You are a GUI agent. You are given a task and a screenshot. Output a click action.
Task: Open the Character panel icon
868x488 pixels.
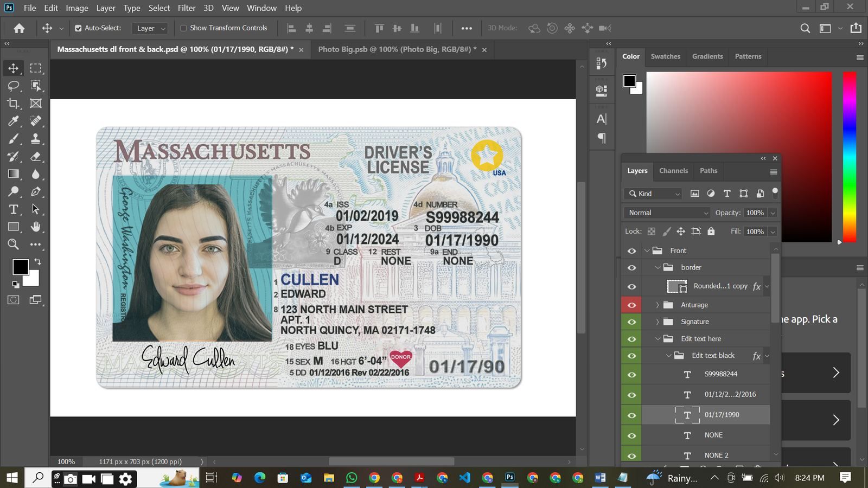click(601, 119)
